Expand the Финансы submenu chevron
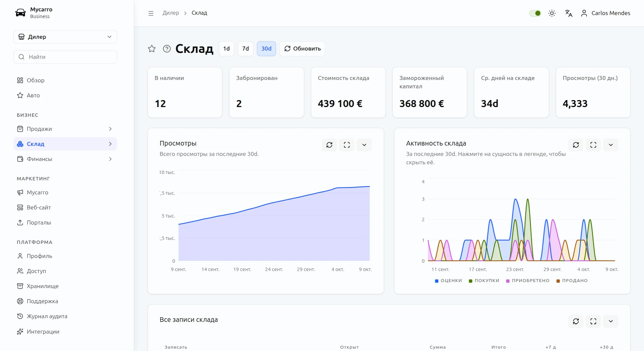This screenshot has height=351, width=644. (110, 159)
